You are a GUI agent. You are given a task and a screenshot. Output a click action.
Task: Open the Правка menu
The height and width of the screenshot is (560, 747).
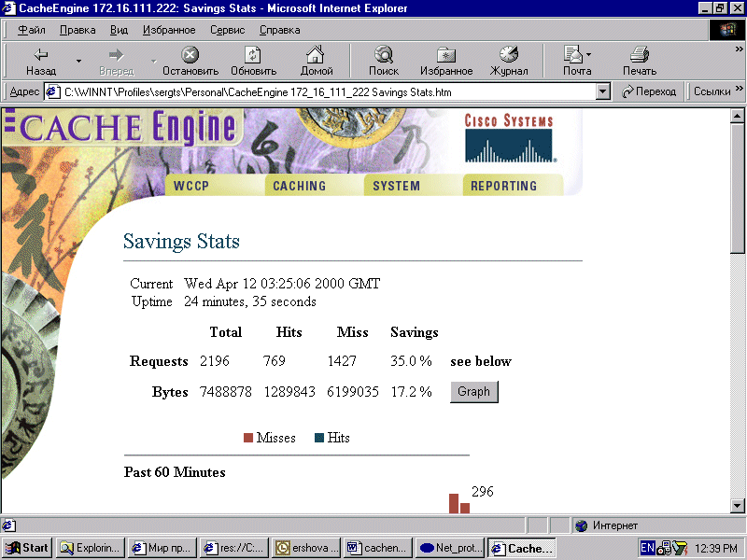coord(78,30)
